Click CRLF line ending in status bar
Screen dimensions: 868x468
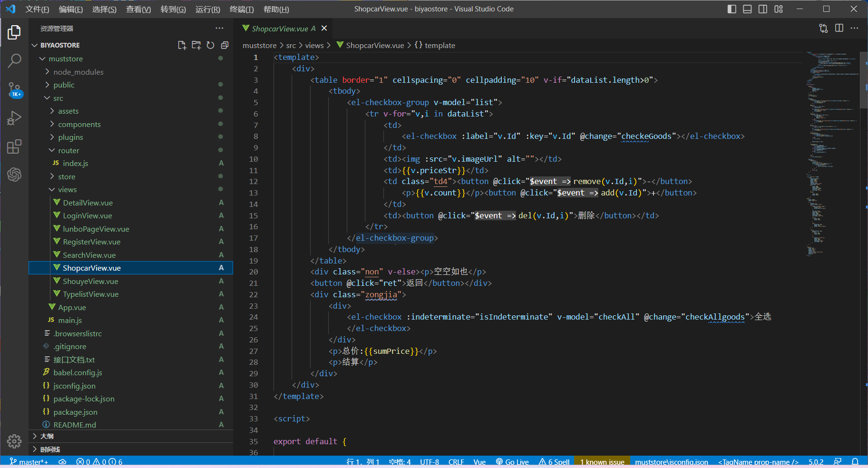[x=456, y=462]
